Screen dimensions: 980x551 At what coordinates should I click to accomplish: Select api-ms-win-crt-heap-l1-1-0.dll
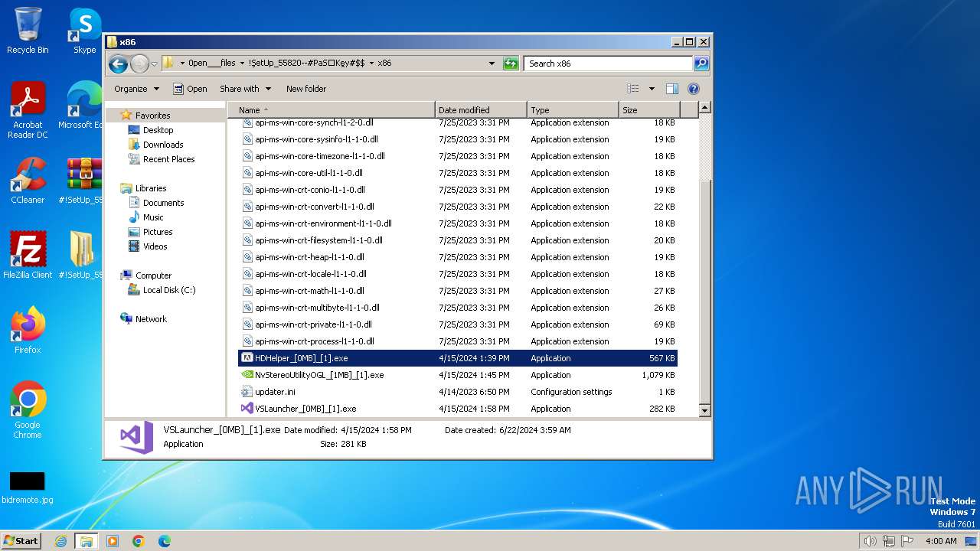pos(459,257)
